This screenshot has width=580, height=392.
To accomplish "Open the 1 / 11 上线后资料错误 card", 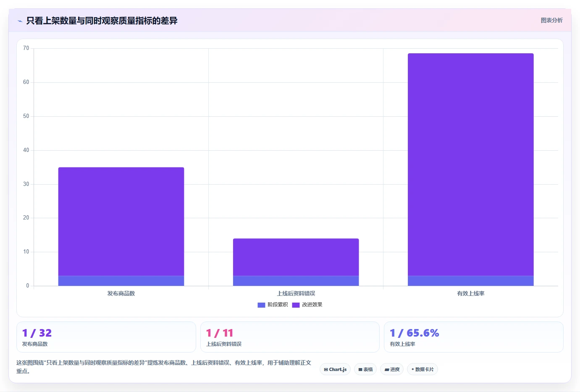I will pyautogui.click(x=290, y=337).
